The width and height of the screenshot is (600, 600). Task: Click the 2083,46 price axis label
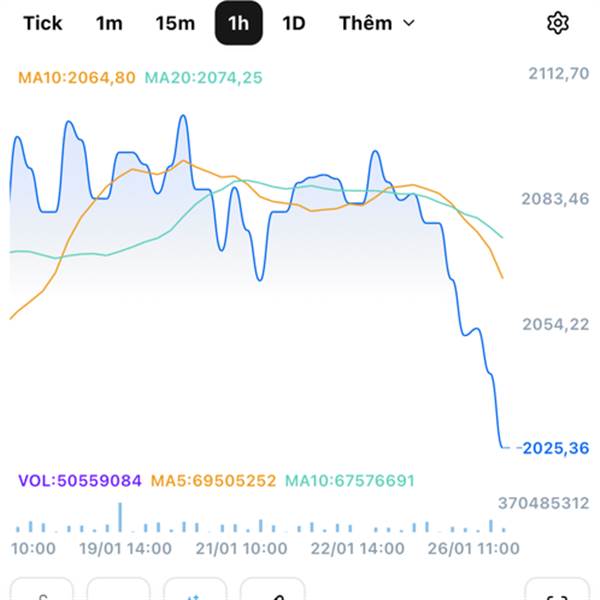pyautogui.click(x=556, y=199)
